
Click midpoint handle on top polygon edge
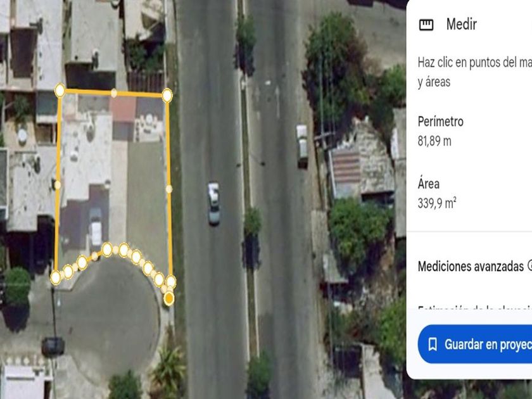point(114,93)
